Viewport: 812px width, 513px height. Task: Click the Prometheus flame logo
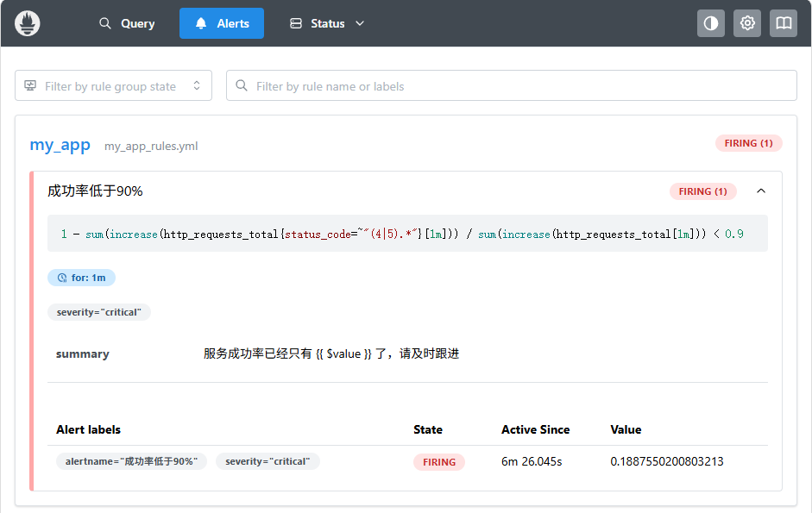pos(28,23)
